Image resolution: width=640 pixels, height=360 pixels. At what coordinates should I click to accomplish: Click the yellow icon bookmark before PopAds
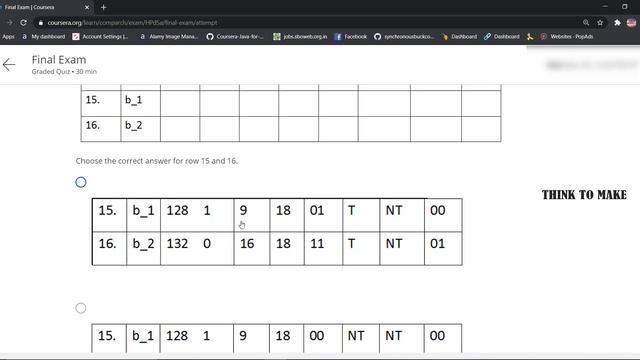coord(530,37)
